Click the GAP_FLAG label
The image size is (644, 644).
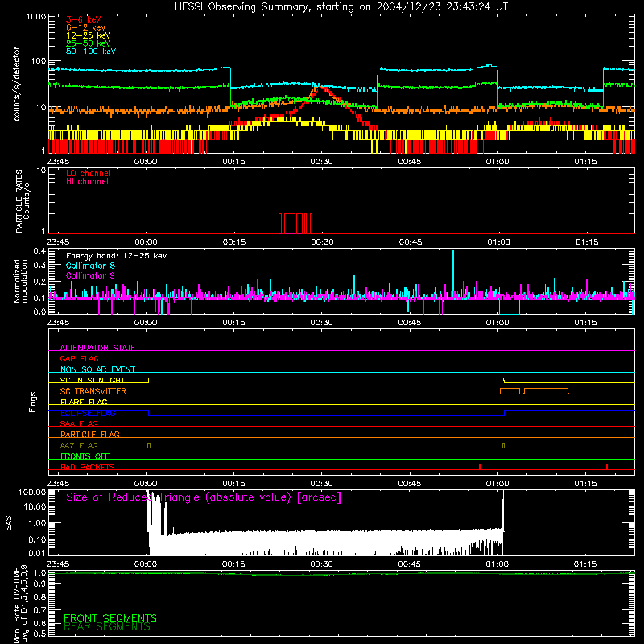[79, 358]
